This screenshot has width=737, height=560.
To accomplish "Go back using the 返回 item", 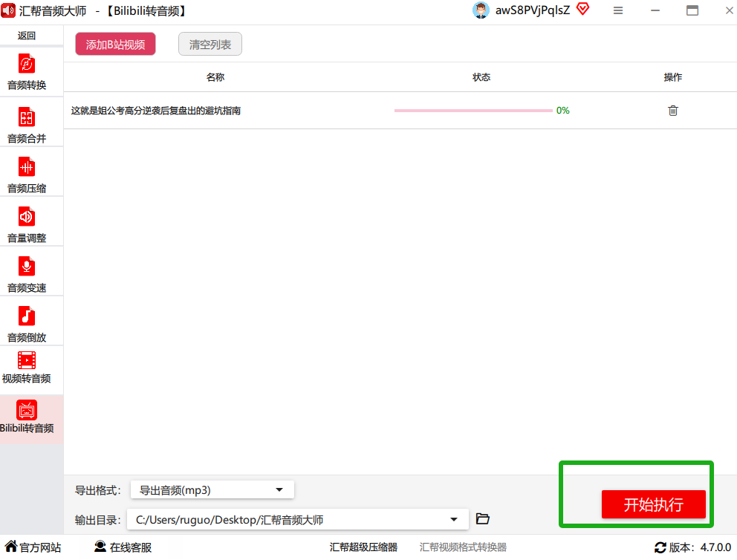I will (27, 36).
